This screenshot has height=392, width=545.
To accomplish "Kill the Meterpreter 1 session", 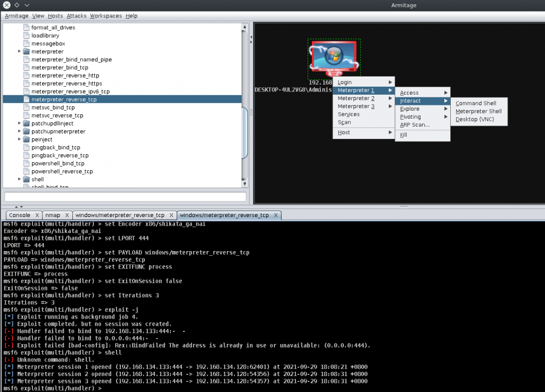I will [x=423, y=135].
